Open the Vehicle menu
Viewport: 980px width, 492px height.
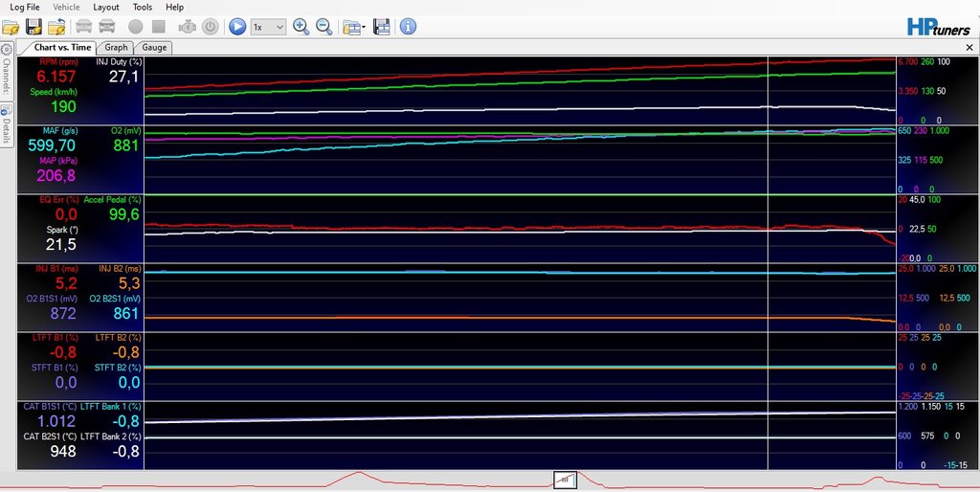pos(66,7)
